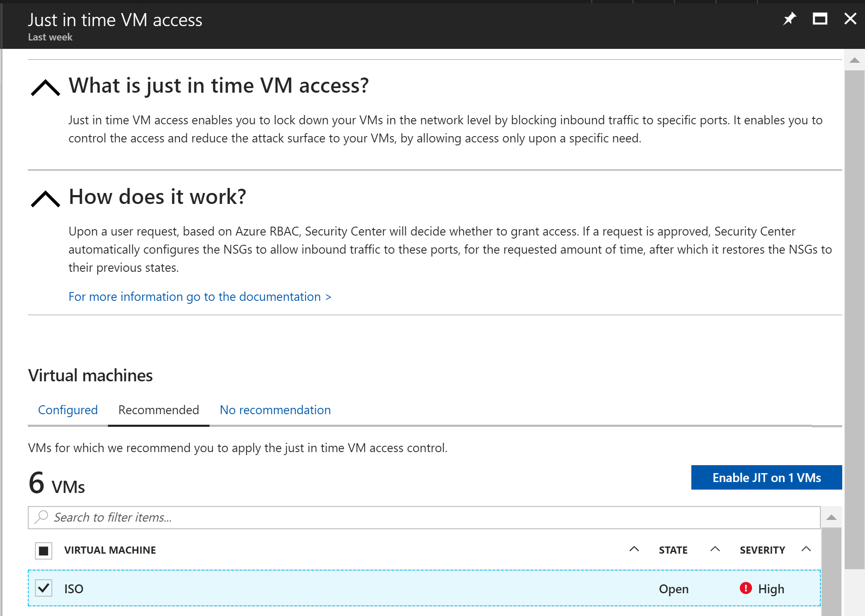Sort by the Virtual Machine column arrow
Screen dimensions: 865x616
click(634, 549)
